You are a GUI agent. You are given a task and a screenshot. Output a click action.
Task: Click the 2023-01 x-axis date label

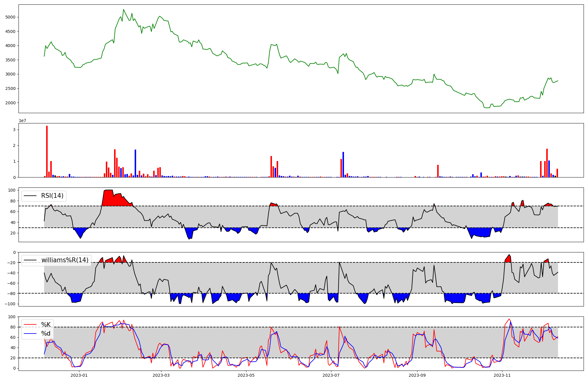[79, 375]
